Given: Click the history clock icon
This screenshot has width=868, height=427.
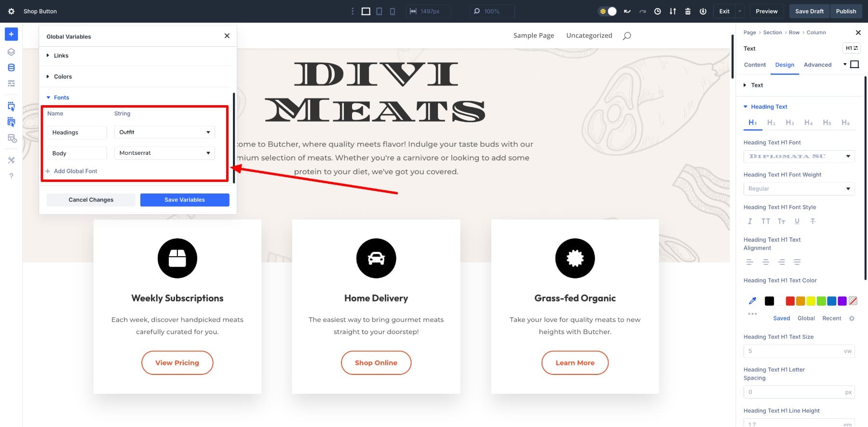Looking at the screenshot, I should tap(657, 11).
